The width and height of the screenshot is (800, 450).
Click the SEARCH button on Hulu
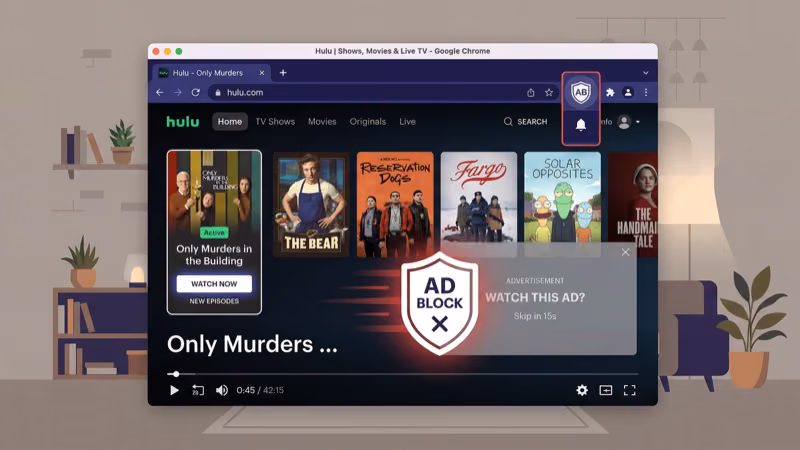point(526,121)
